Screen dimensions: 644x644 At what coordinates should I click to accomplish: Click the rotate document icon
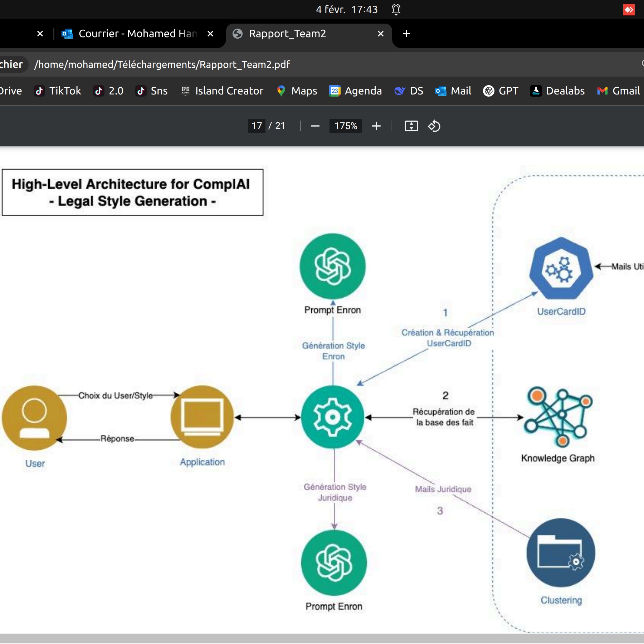(434, 126)
